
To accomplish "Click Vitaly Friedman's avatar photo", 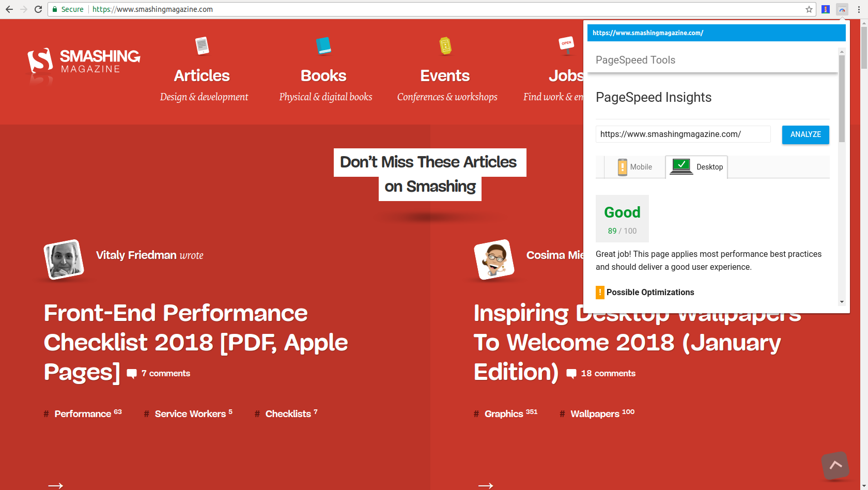I will (x=64, y=259).
